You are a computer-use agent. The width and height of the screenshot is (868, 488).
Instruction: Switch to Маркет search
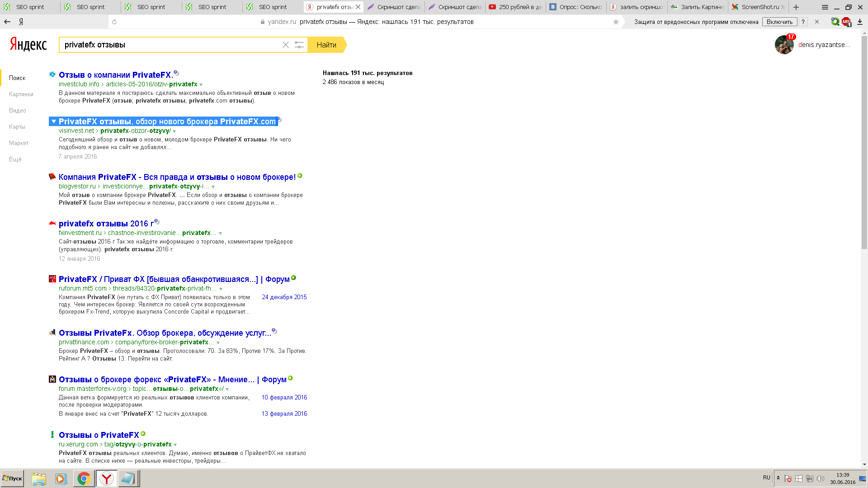point(19,143)
